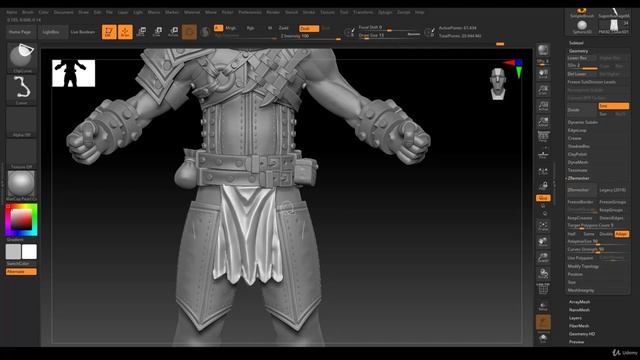Select the Draw mode button

[125, 32]
